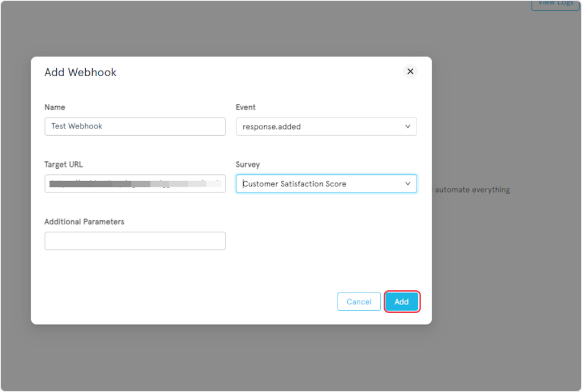Screen dimensions: 582x392
Task: Click the Target URL label
Action: 64,165
